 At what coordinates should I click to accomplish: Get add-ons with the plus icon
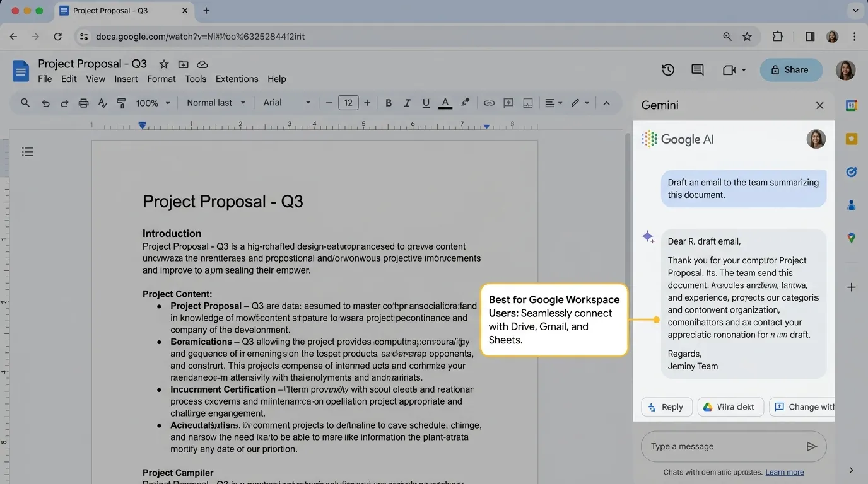pos(851,287)
